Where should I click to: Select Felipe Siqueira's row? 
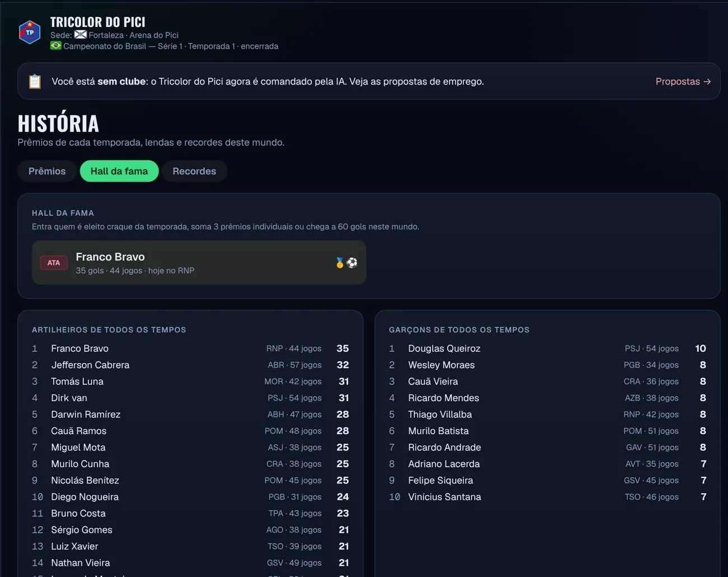point(548,480)
